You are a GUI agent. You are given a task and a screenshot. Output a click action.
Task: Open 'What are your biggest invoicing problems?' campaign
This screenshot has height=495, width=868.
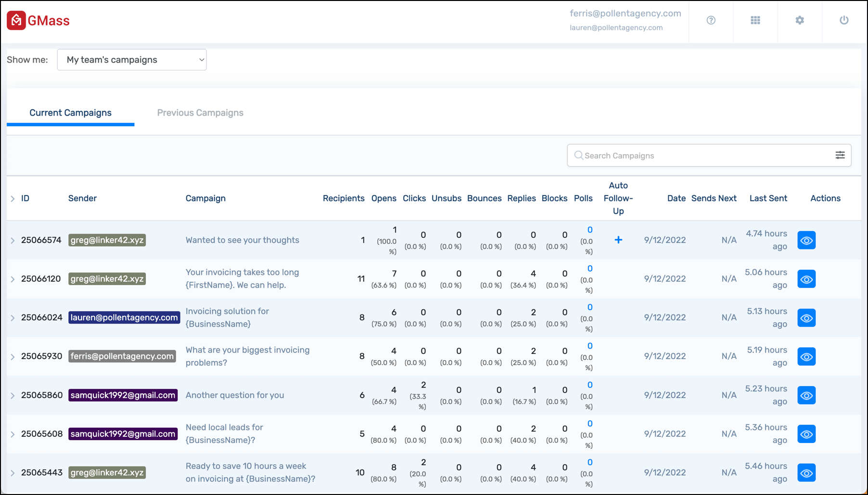coord(247,356)
